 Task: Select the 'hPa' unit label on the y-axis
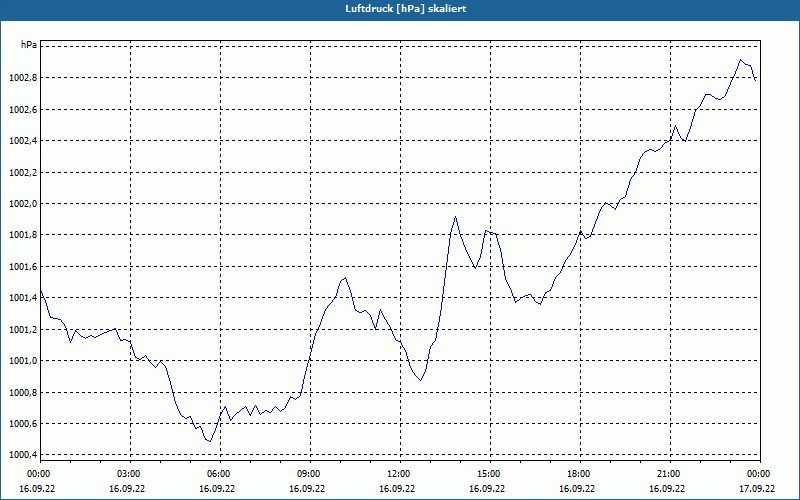coord(29,45)
